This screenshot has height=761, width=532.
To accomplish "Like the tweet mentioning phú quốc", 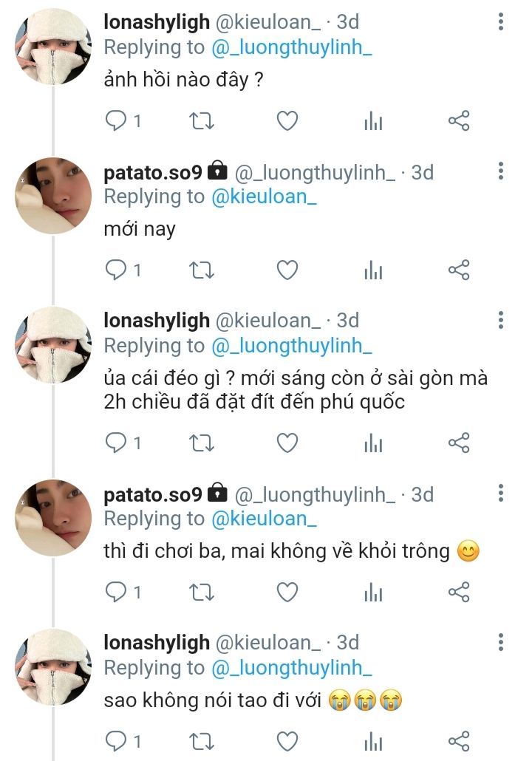I will (287, 443).
